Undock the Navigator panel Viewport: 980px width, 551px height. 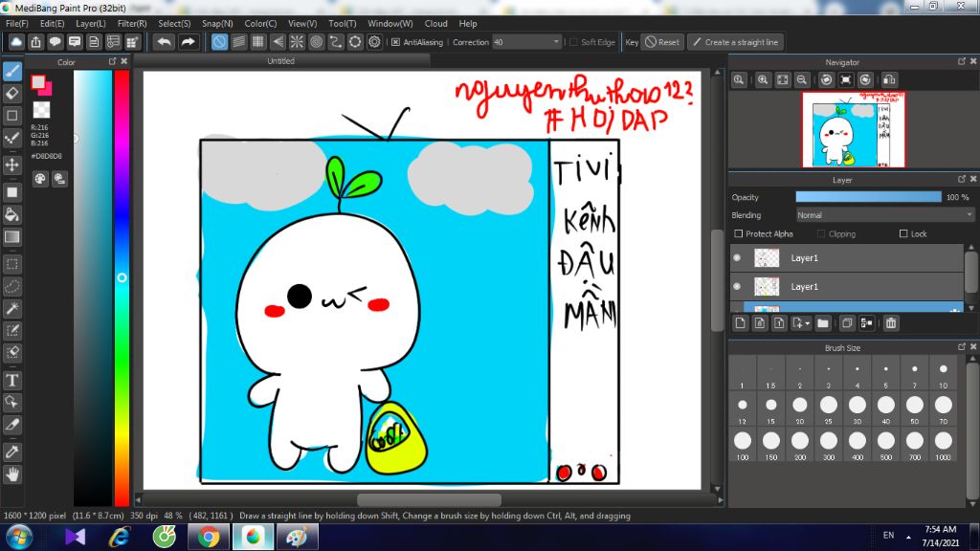[962, 61]
